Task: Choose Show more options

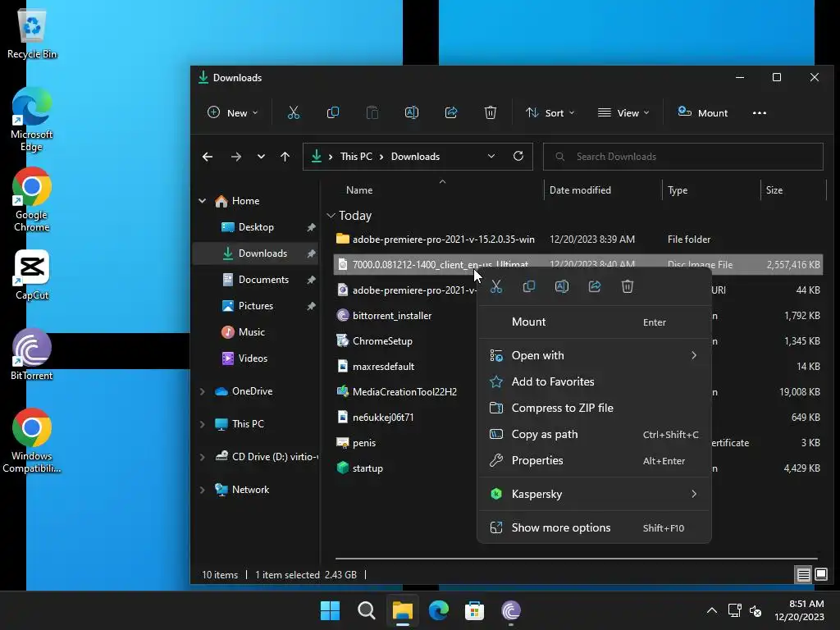Action: coord(594,527)
